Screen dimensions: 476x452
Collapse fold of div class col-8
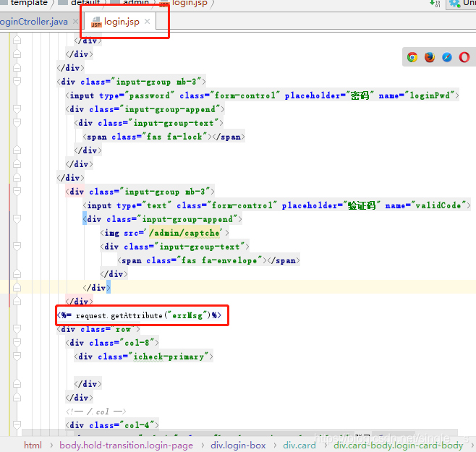17,342
